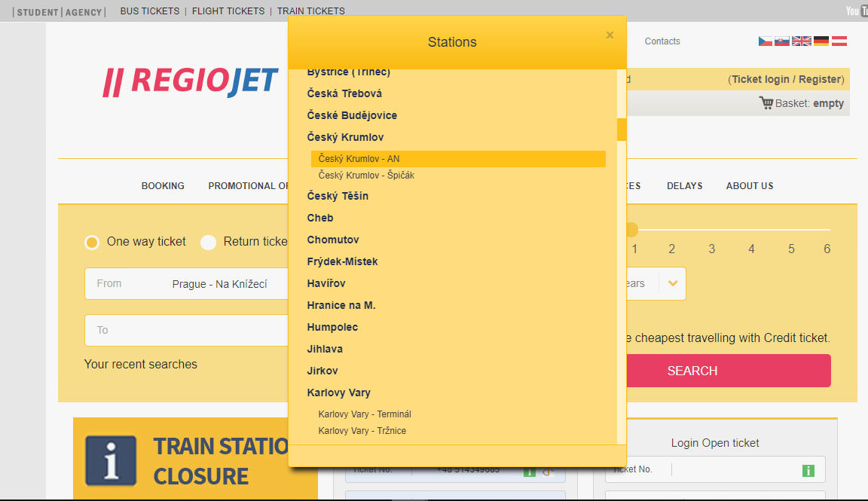Click green info icon in Open ticket login
The width and height of the screenshot is (868, 501).
(x=808, y=470)
